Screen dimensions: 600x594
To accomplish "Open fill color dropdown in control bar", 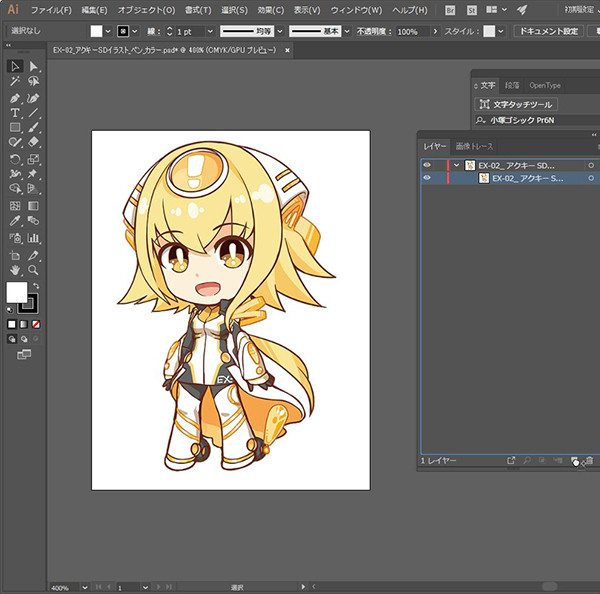I will pos(108,31).
